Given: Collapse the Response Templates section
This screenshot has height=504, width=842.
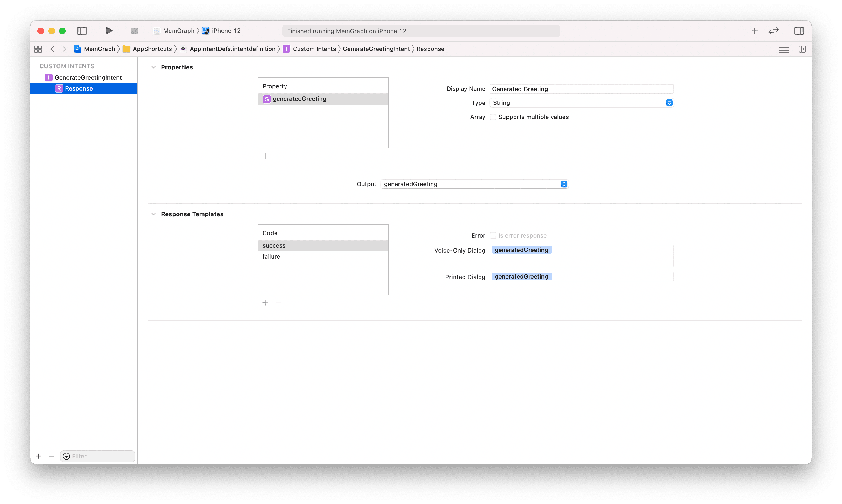Looking at the screenshot, I should click(154, 214).
